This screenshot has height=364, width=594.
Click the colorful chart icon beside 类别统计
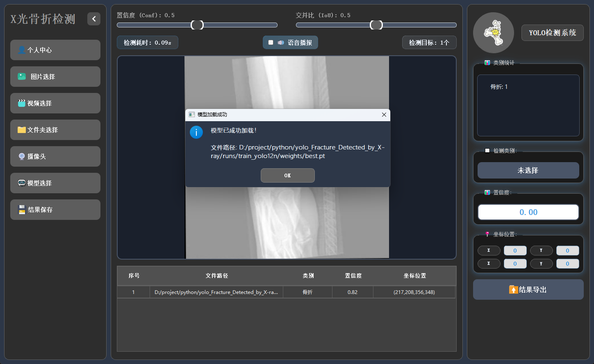[487, 63]
